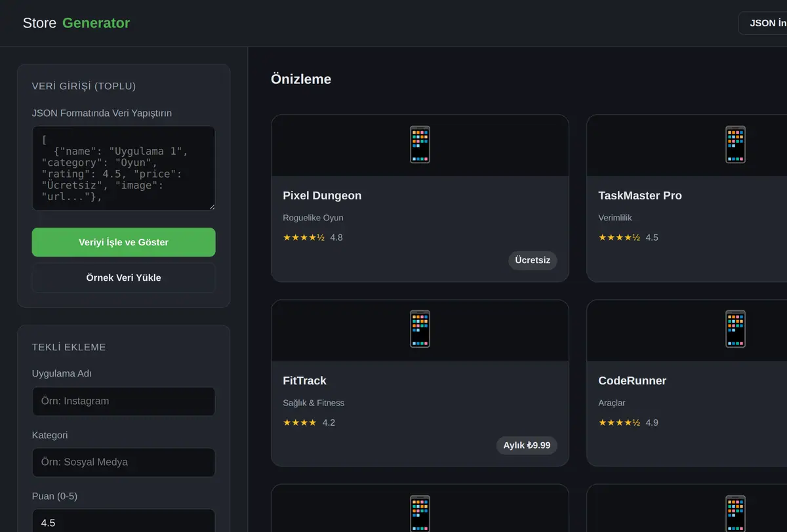The width and height of the screenshot is (787, 532).
Task: Click the Roguelike Oyun category text
Action: (313, 218)
